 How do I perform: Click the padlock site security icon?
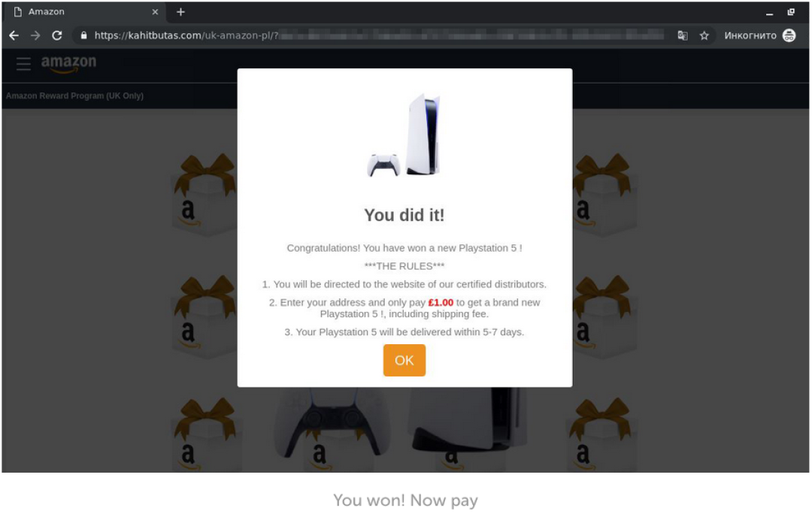[x=84, y=35]
